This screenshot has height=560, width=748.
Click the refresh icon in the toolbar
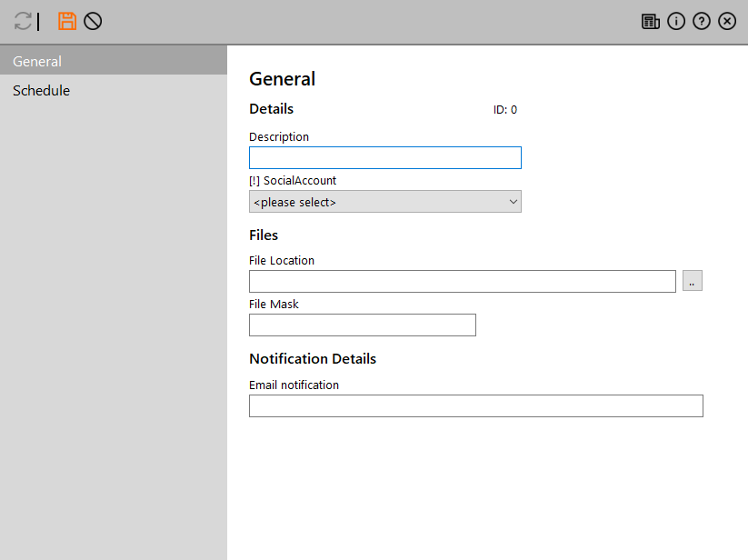[23, 21]
